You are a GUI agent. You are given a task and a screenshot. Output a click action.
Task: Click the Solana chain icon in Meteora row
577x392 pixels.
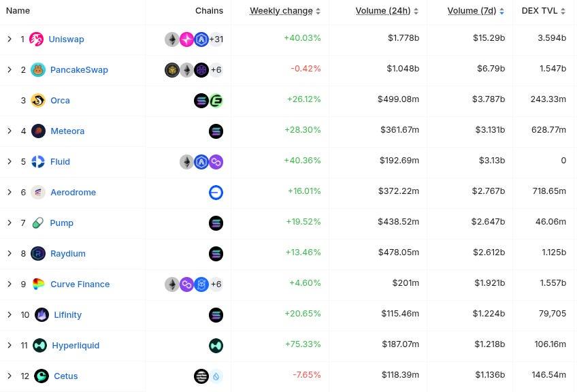[216, 131]
